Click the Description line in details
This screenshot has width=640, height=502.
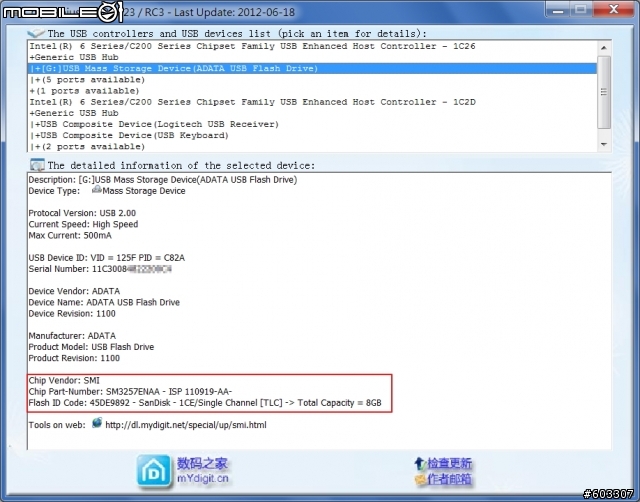163,180
